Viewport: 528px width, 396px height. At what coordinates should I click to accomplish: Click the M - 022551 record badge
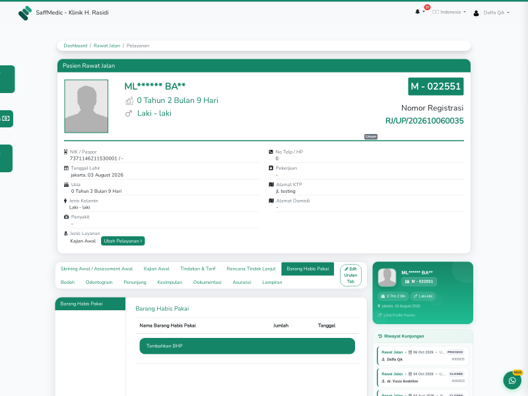click(x=436, y=87)
